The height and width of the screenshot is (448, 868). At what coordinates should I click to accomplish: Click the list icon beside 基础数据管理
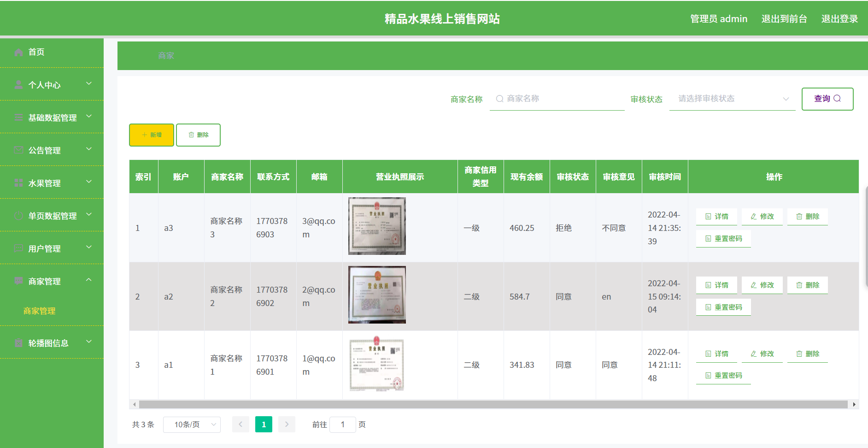18,118
